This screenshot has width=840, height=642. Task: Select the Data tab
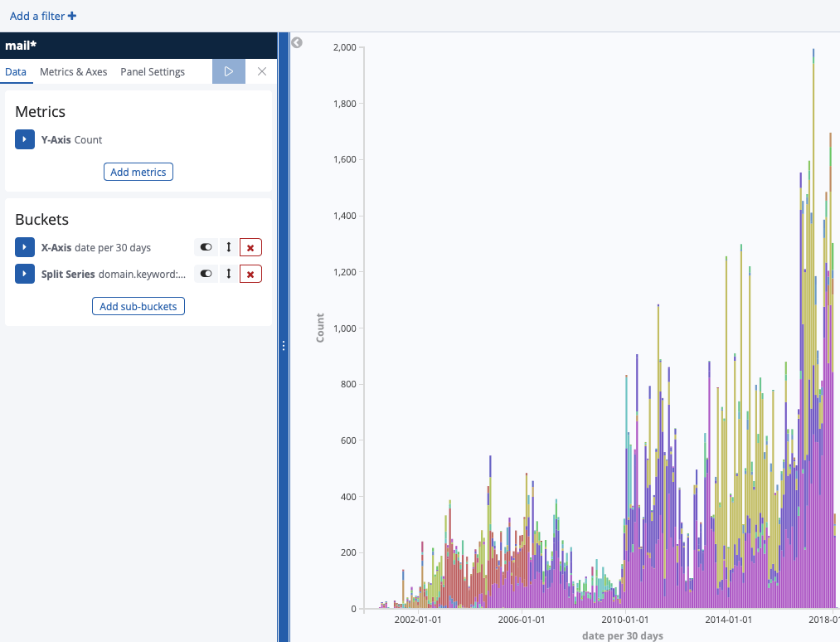click(16, 71)
